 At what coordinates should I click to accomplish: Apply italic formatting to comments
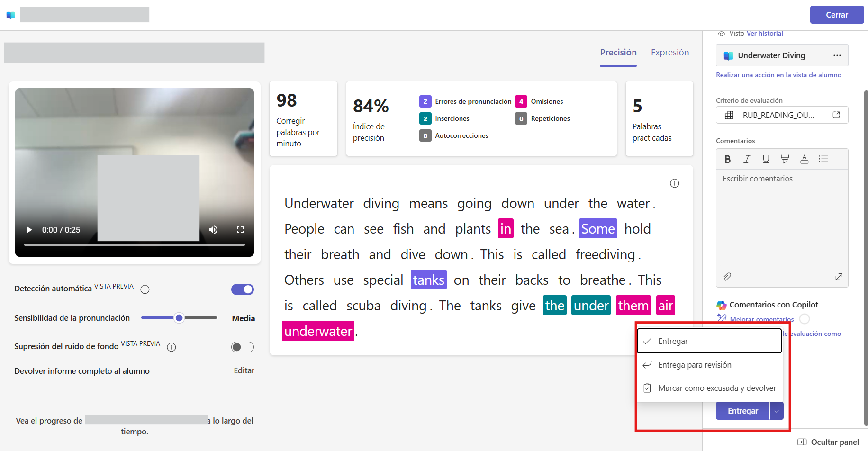tap(747, 159)
